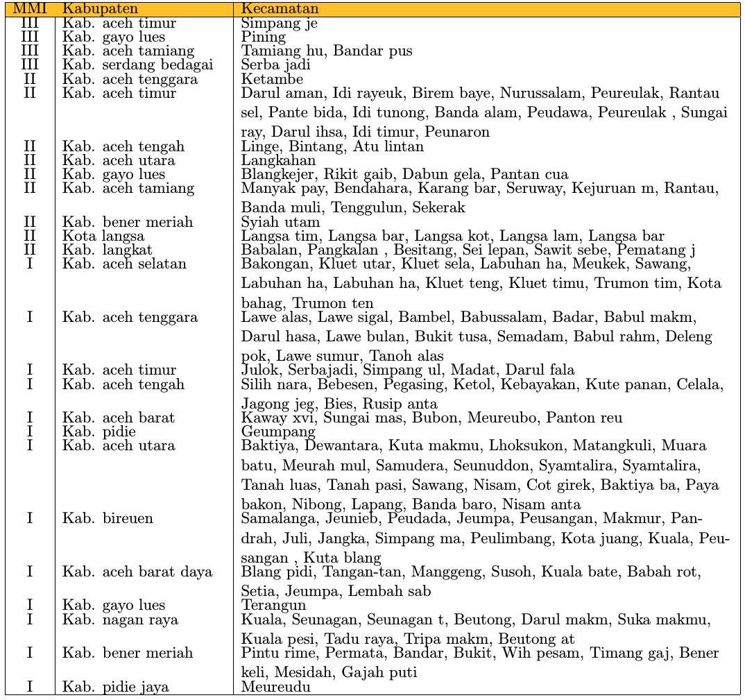Click the "Kab. serdang bedagai" cell
745x700 pixels.
pos(138,65)
